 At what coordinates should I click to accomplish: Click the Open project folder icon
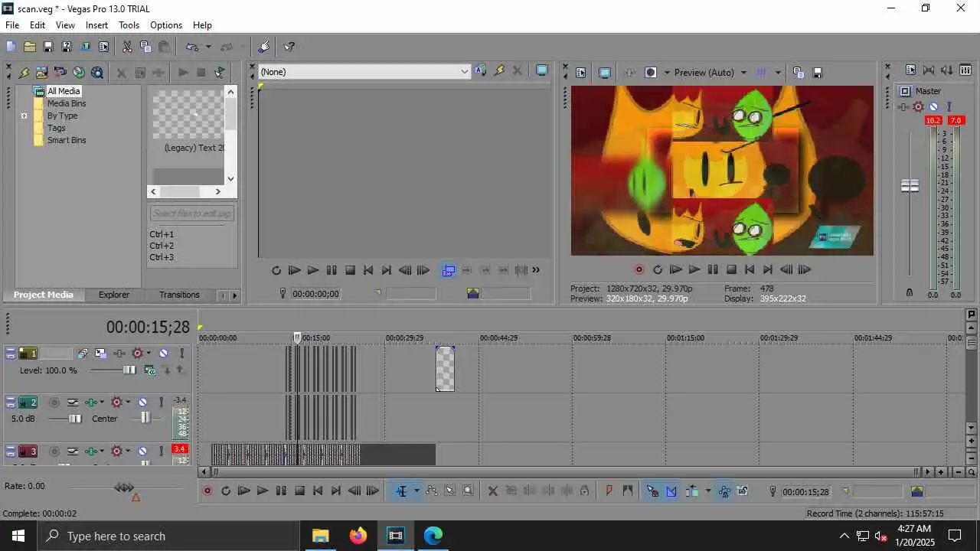tap(29, 47)
